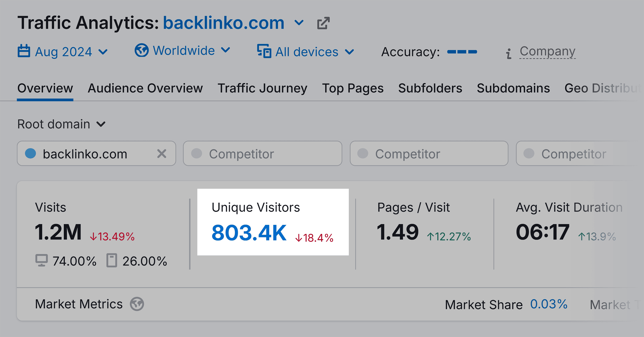Click the backlinko.com domain input field

97,153
